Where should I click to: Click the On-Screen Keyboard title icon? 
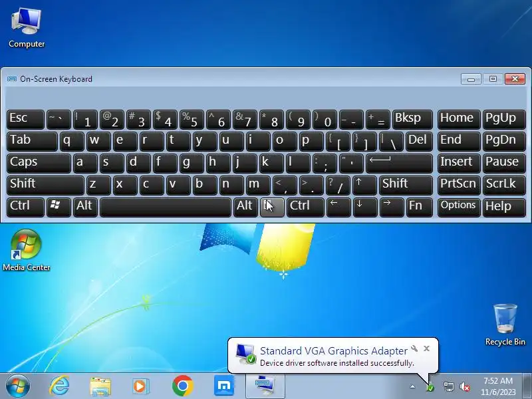pos(11,78)
